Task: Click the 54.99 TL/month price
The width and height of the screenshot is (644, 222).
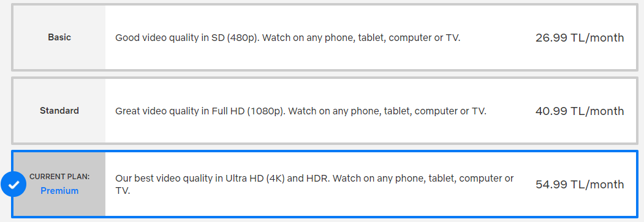Action: [580, 185]
